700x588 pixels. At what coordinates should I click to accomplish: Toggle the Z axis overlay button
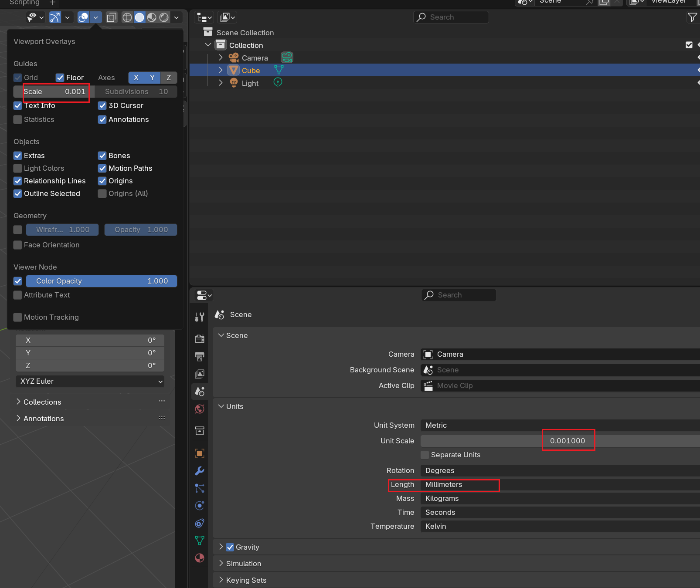(x=169, y=78)
